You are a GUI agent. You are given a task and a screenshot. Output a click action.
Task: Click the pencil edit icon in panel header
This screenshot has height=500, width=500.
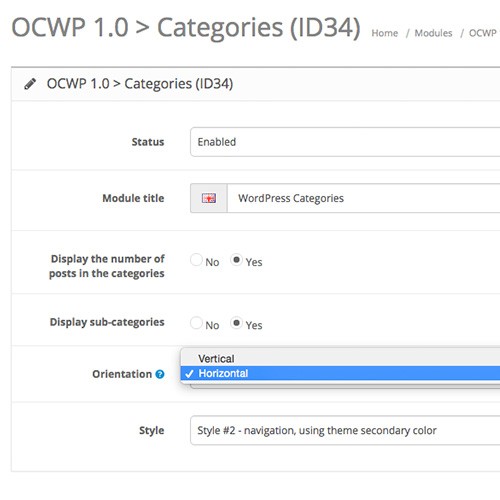pos(30,84)
